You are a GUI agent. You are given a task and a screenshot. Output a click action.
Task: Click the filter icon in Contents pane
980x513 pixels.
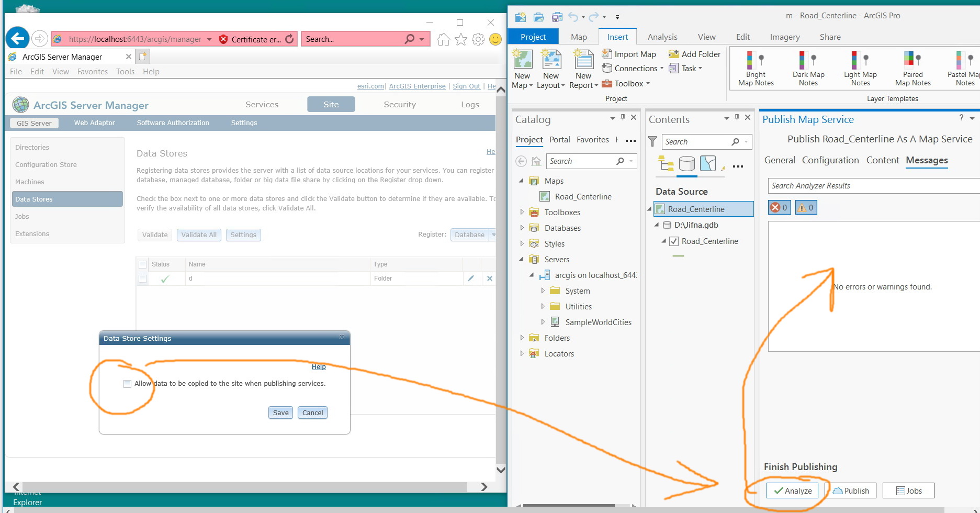click(x=652, y=141)
